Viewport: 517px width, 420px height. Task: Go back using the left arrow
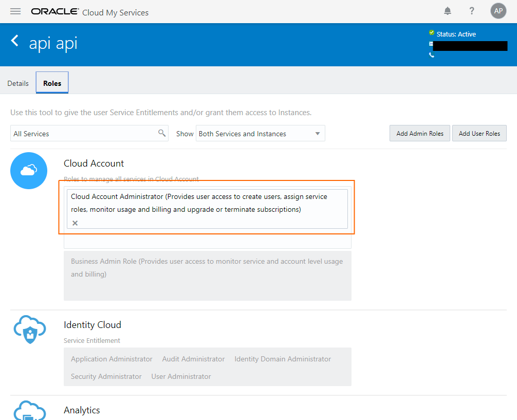[x=15, y=41]
